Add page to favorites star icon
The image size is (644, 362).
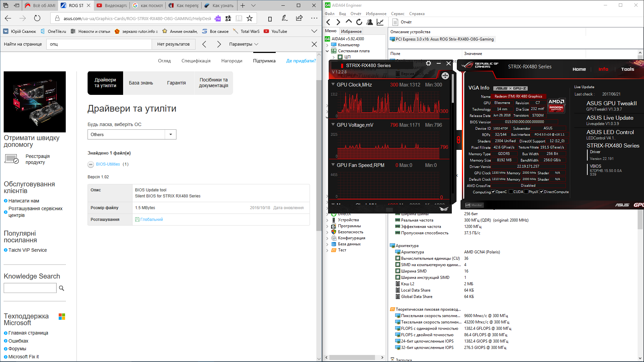[249, 18]
